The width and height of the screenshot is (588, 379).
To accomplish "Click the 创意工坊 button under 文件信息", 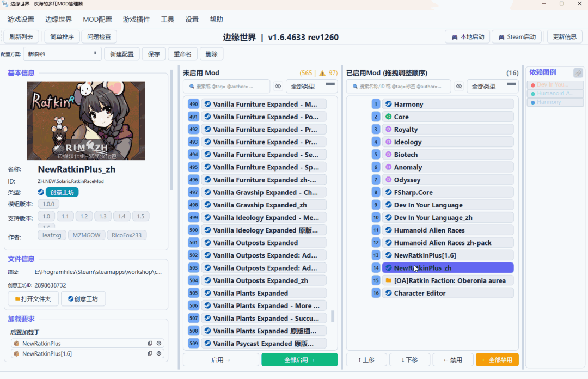I will tap(83, 299).
